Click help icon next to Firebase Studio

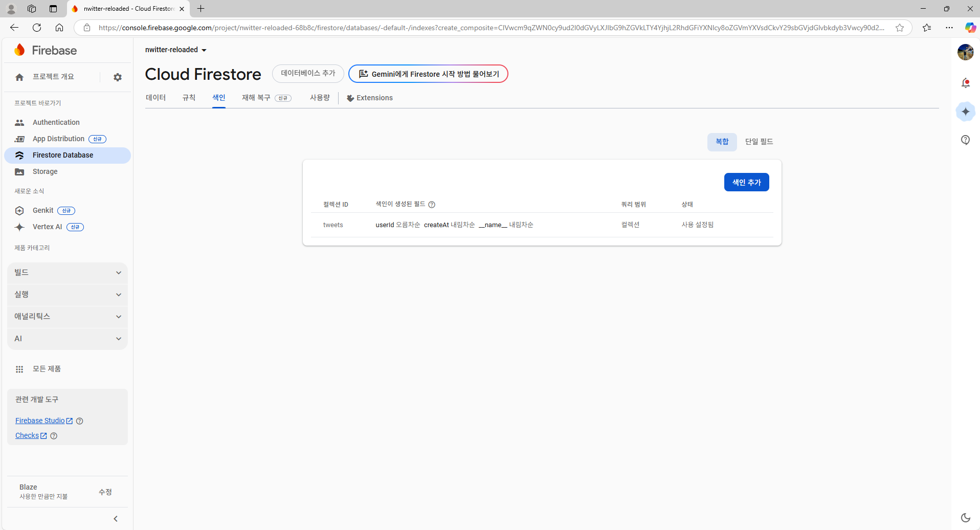(x=79, y=421)
